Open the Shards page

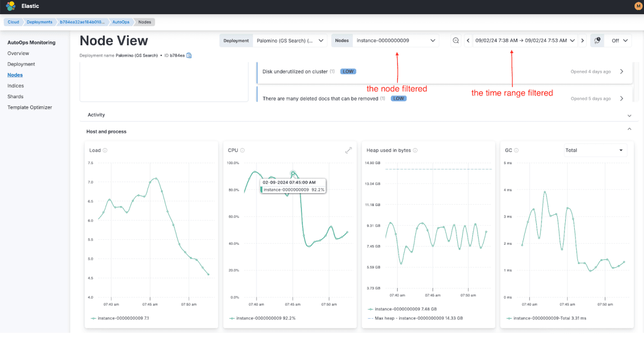click(14, 96)
